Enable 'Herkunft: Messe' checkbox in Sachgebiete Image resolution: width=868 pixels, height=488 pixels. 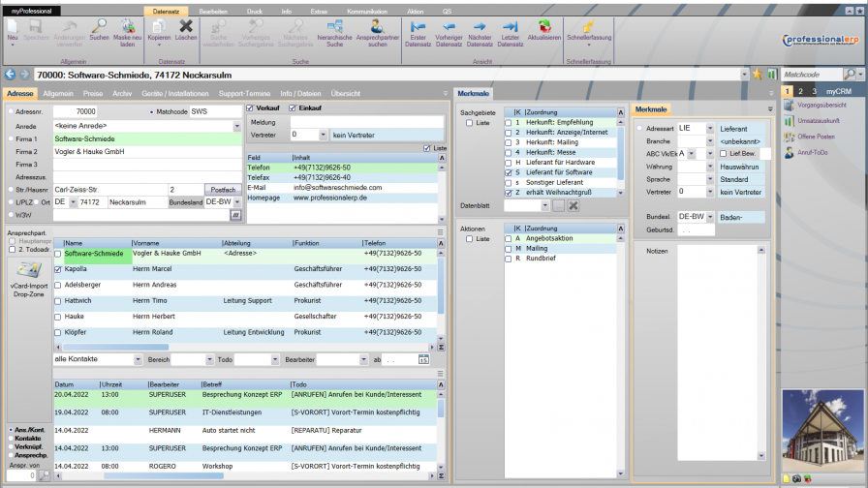507,152
